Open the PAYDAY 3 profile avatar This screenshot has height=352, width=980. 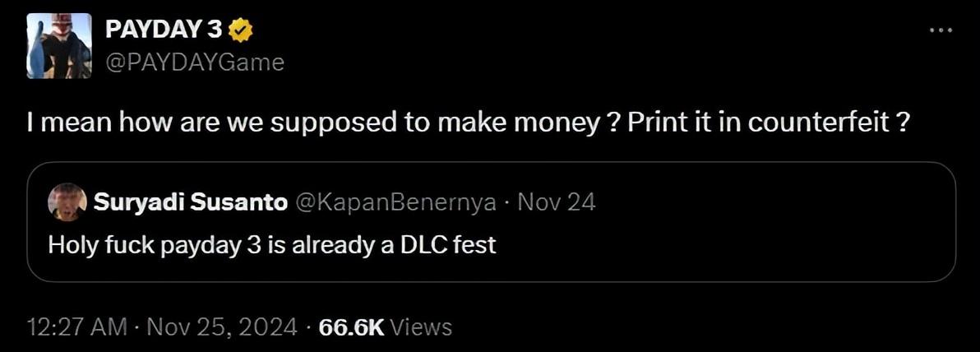pos(58,46)
